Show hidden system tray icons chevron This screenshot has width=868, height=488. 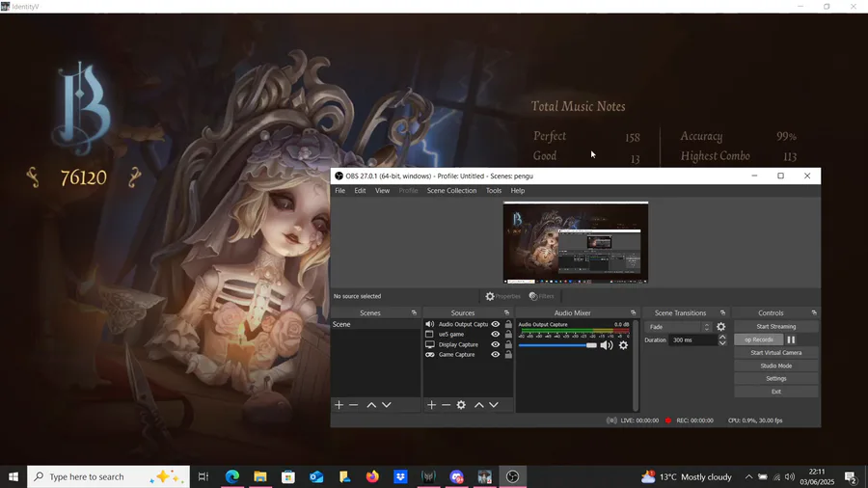(x=748, y=476)
